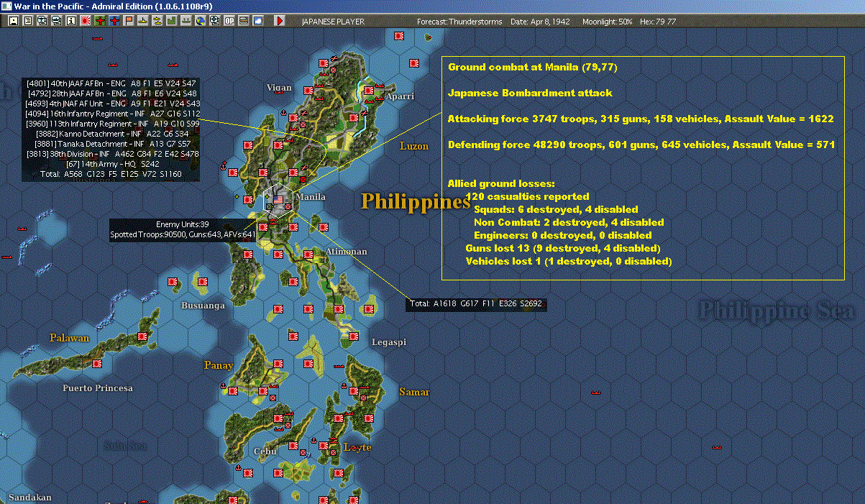Click the Atimonan city label
The width and height of the screenshot is (865, 504).
346,252
